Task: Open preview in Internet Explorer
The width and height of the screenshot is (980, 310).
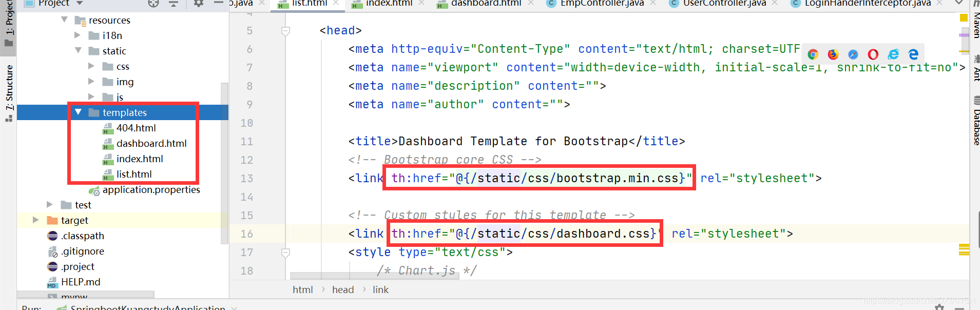Action: [893, 54]
